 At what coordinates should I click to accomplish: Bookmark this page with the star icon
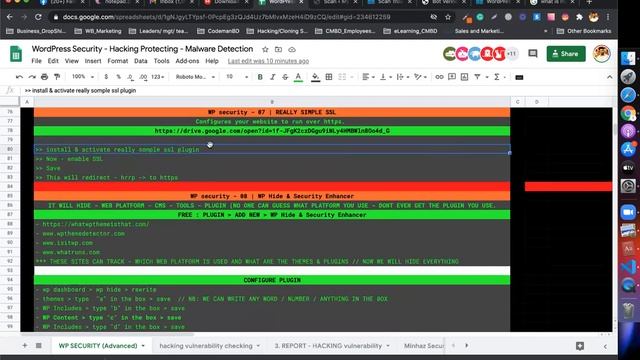[448, 17]
